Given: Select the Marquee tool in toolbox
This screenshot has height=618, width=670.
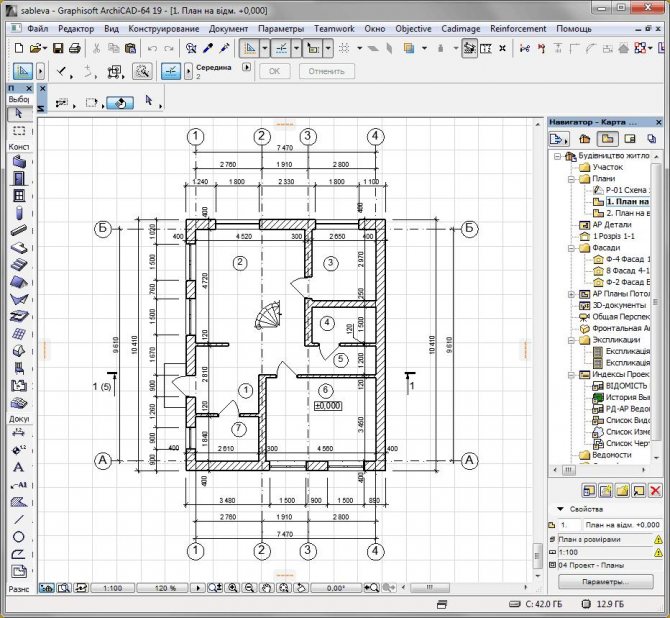Looking at the screenshot, I should tap(19, 131).
